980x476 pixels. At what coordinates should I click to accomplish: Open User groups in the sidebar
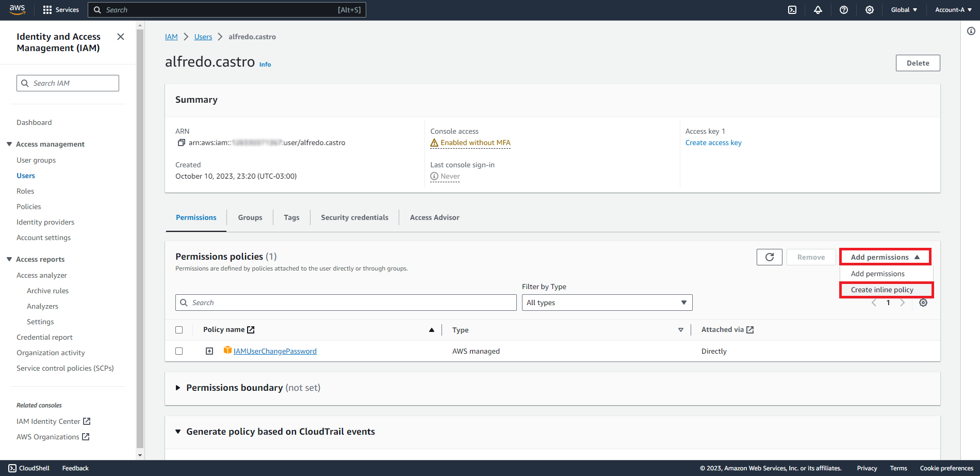(x=36, y=160)
